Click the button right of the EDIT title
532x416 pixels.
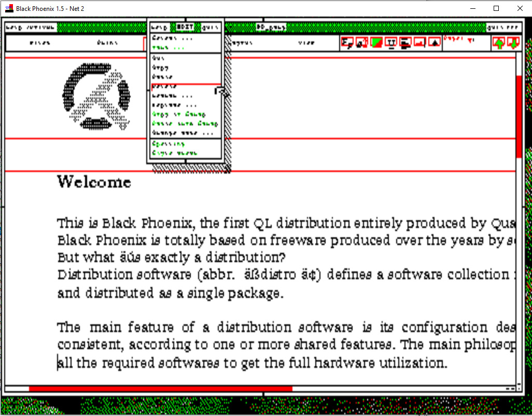click(210, 27)
